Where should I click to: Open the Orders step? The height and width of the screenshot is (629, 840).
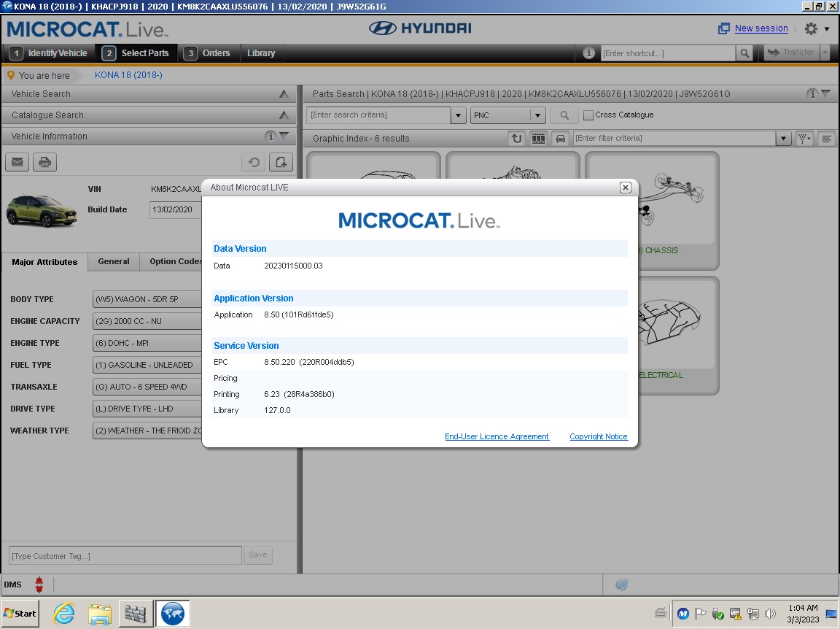pyautogui.click(x=208, y=53)
